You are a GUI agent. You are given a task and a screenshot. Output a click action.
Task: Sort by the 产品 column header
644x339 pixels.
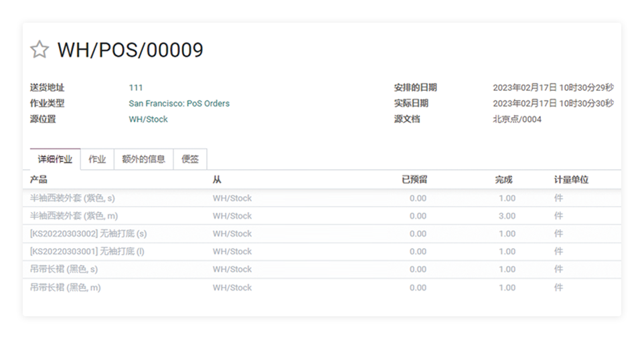[39, 180]
